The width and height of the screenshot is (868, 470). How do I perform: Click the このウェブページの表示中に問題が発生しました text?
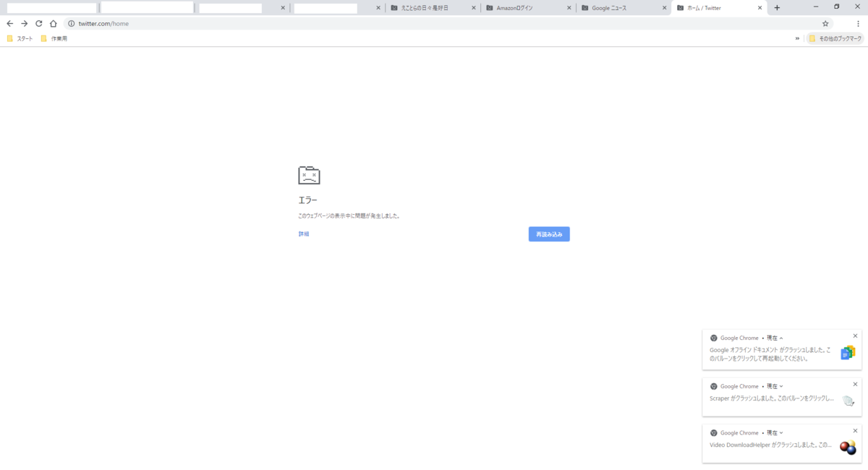click(x=349, y=216)
